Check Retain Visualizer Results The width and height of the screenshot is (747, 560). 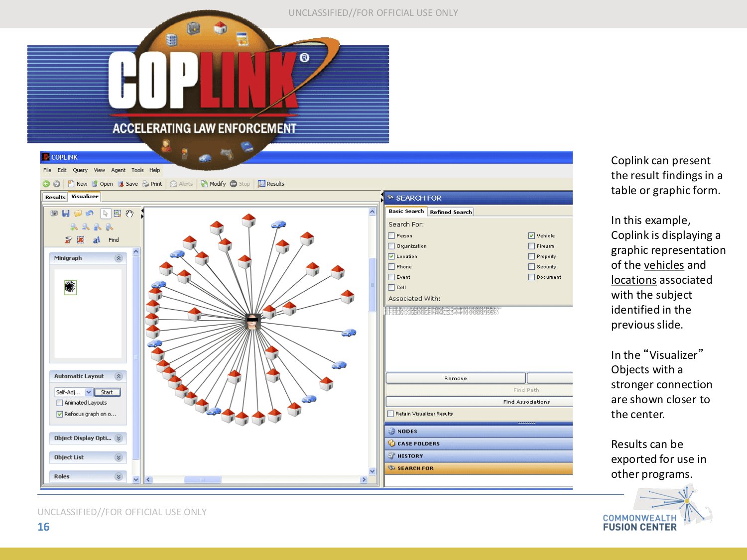click(391, 414)
